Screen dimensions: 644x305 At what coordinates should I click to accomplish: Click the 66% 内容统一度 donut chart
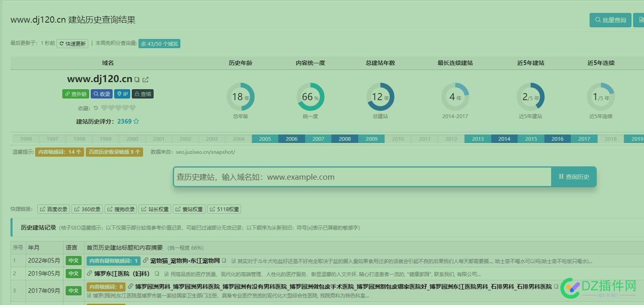click(310, 97)
